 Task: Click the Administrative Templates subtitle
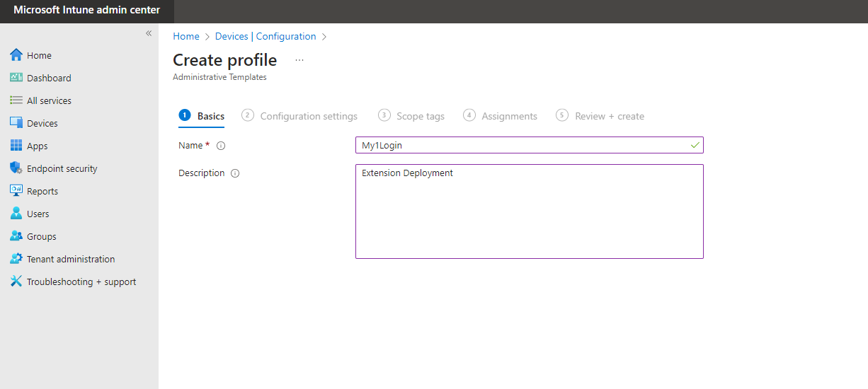click(x=219, y=77)
